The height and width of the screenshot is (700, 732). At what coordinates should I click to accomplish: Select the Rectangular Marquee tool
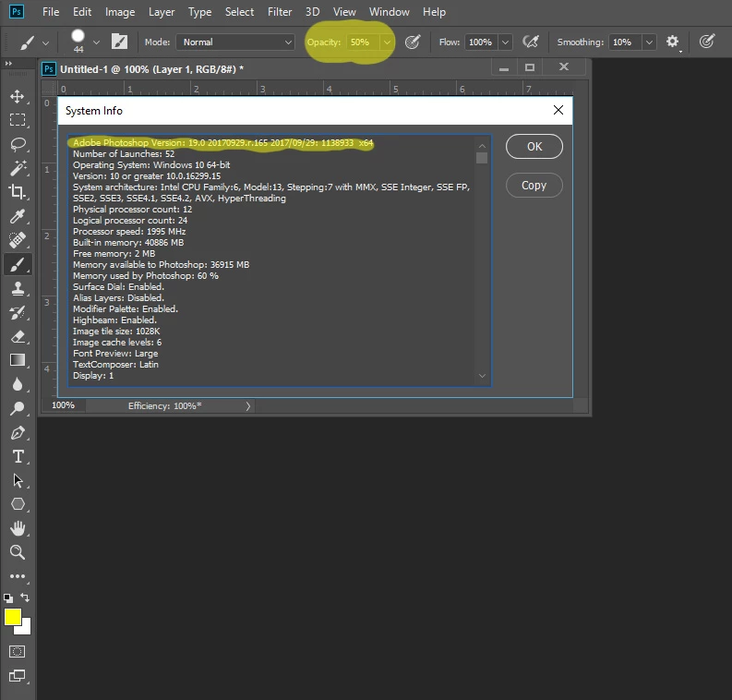point(18,120)
